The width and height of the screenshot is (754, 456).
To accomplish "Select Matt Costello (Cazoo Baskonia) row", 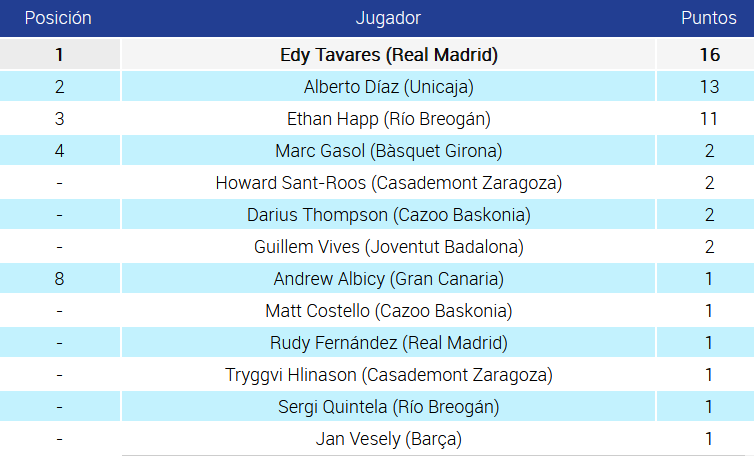I will click(x=388, y=311).
